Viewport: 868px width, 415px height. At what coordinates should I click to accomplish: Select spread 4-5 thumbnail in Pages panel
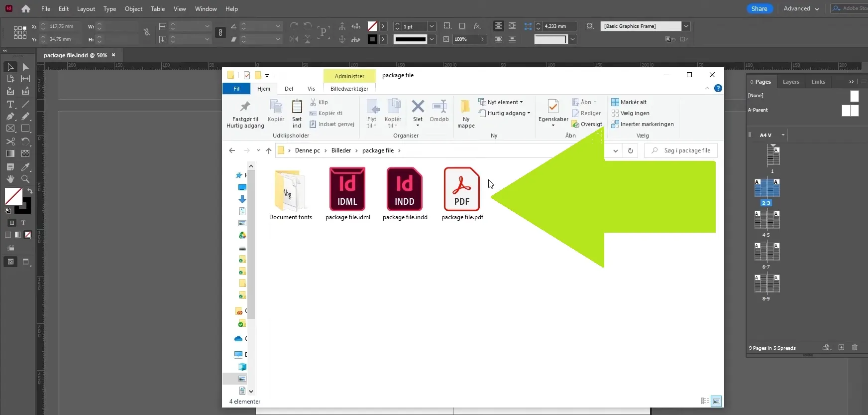point(766,220)
